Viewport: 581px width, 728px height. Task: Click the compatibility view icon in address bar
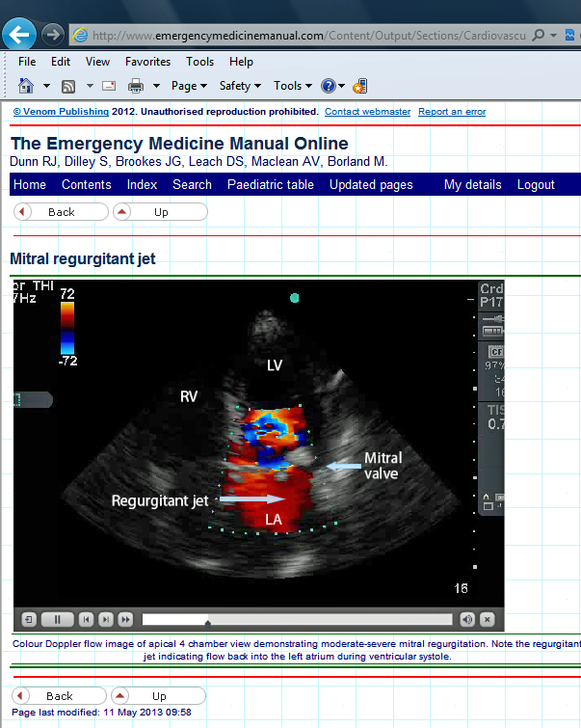pyautogui.click(x=569, y=36)
